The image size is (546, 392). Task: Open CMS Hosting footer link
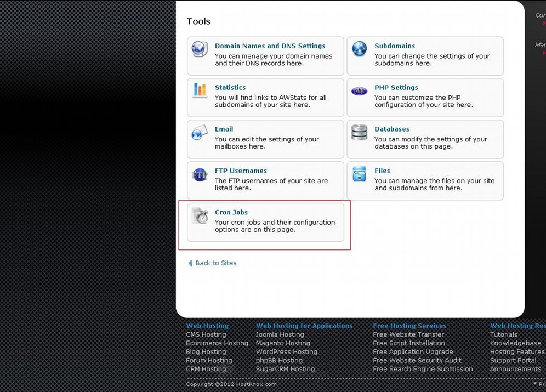point(206,334)
